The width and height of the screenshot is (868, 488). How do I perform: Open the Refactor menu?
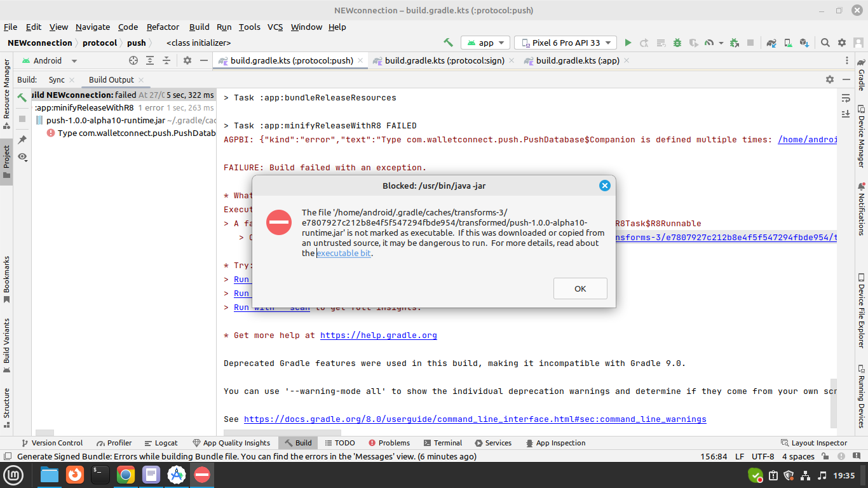[163, 27]
